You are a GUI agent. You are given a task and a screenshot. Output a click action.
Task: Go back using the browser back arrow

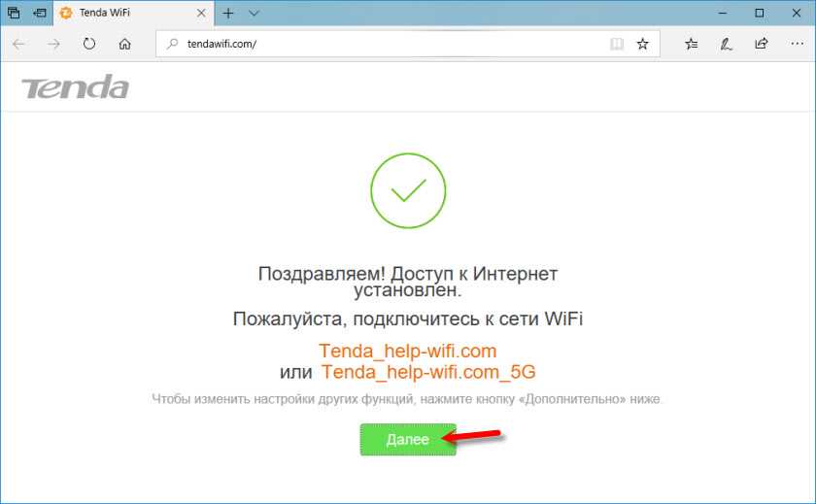(19, 45)
